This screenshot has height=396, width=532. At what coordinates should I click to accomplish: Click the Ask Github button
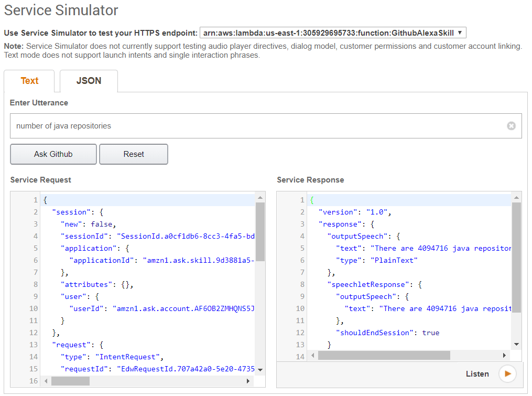pyautogui.click(x=53, y=154)
